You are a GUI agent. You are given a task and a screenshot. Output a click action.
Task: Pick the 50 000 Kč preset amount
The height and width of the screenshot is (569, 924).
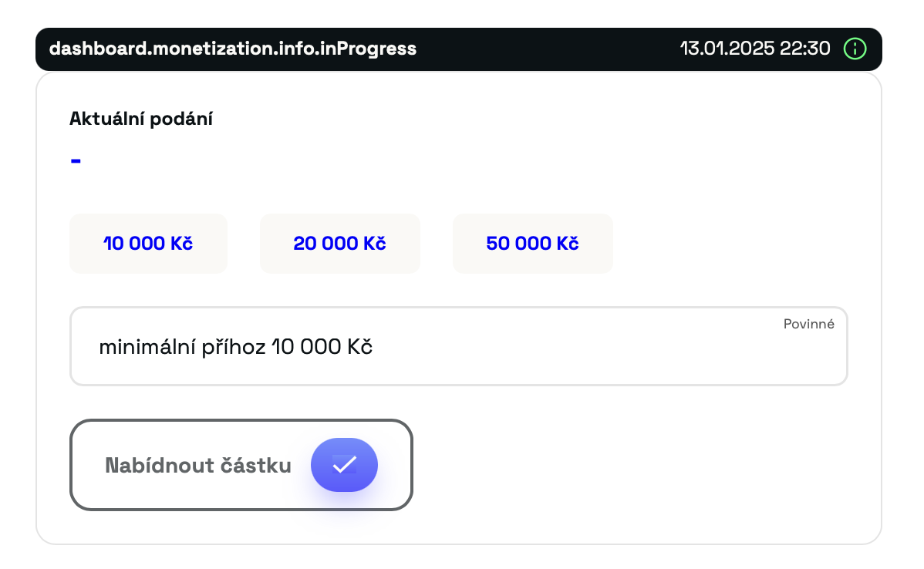coord(532,244)
